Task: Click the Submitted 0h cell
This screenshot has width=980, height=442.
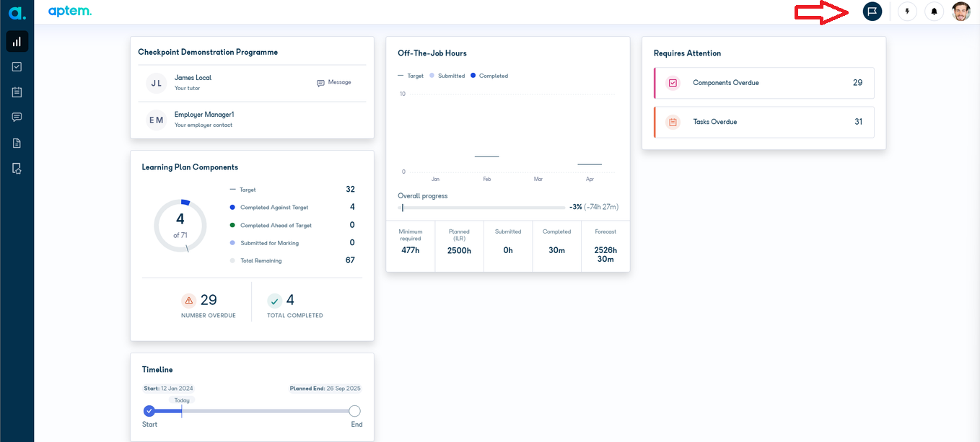Action: 508,246
